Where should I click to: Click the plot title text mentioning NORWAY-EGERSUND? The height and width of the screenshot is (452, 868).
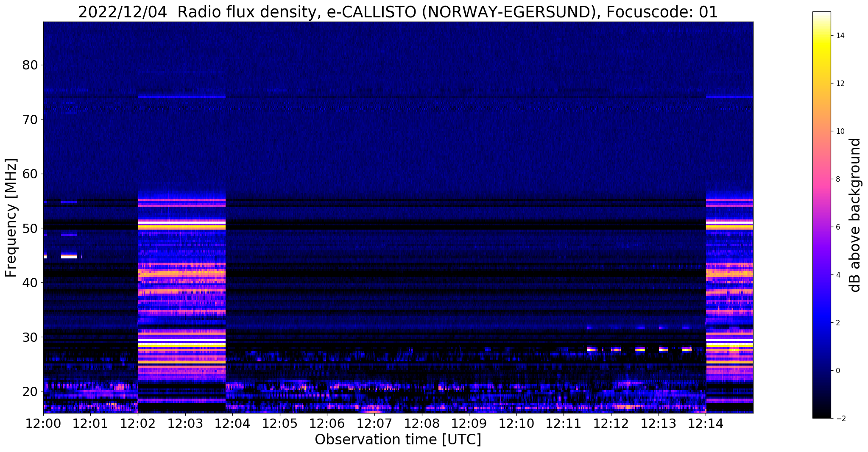click(398, 12)
